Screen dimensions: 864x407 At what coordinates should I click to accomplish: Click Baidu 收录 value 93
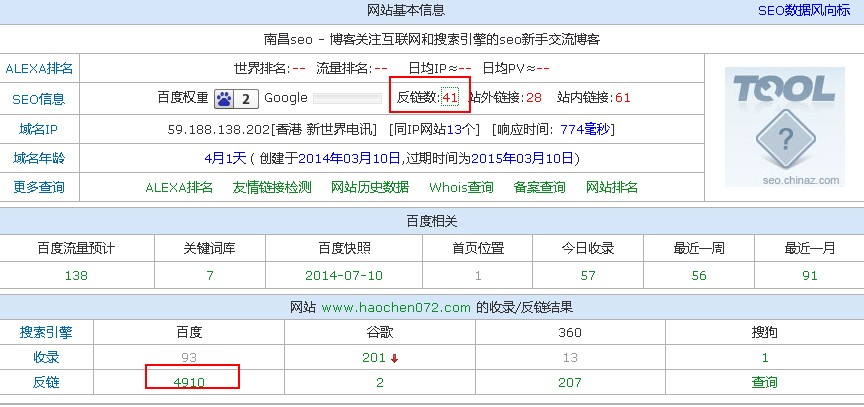point(189,358)
